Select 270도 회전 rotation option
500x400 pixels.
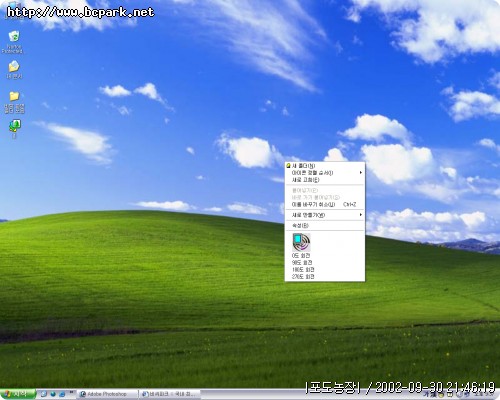coord(325,277)
